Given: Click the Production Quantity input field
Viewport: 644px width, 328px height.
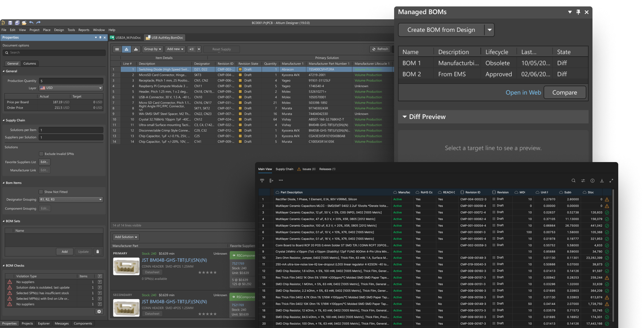Looking at the screenshot, I should (71, 81).
